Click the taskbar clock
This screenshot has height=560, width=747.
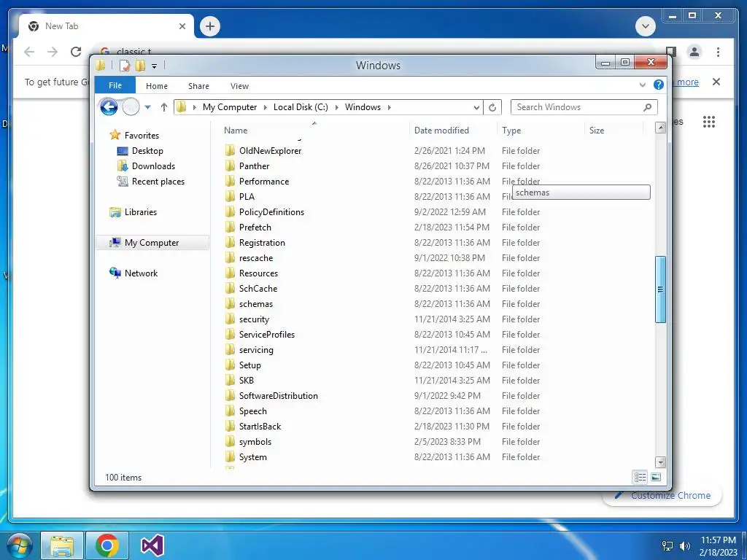click(x=718, y=546)
